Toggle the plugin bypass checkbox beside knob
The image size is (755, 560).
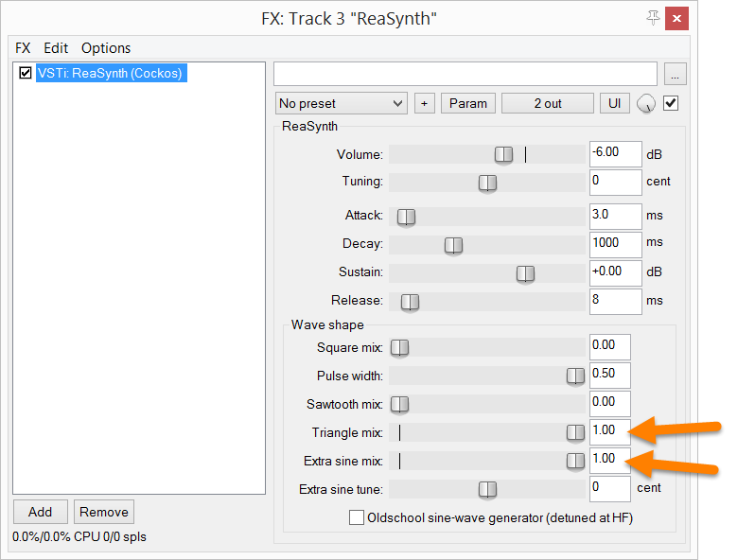click(671, 103)
